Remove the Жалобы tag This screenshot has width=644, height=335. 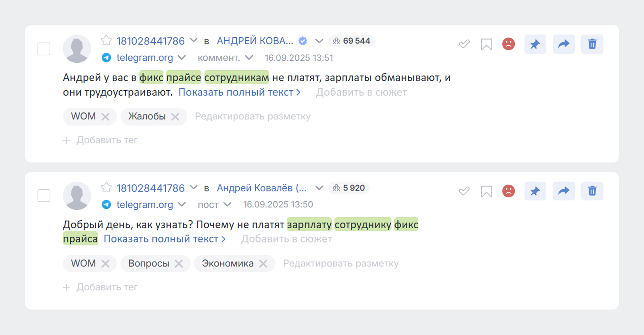point(175,117)
